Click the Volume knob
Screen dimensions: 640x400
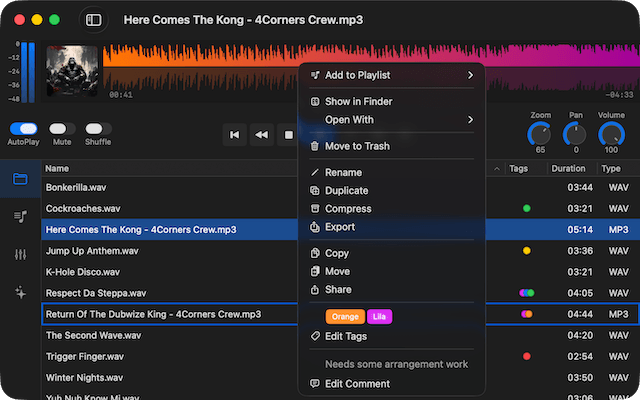(611, 134)
